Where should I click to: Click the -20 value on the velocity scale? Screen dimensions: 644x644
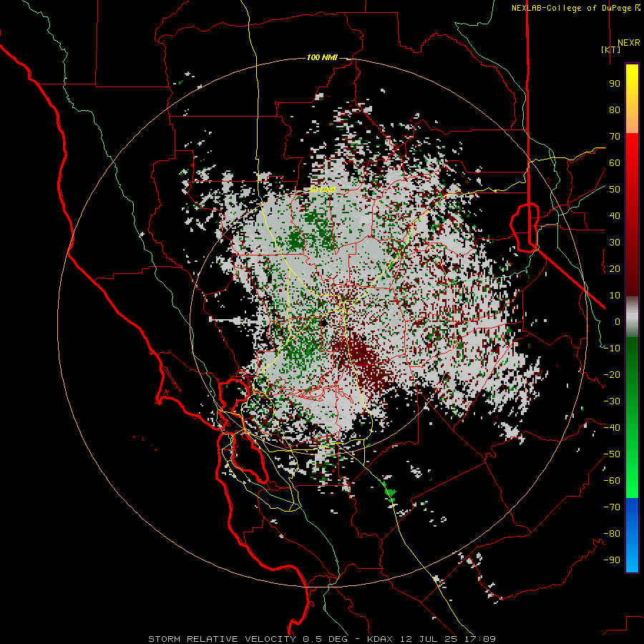(612, 375)
